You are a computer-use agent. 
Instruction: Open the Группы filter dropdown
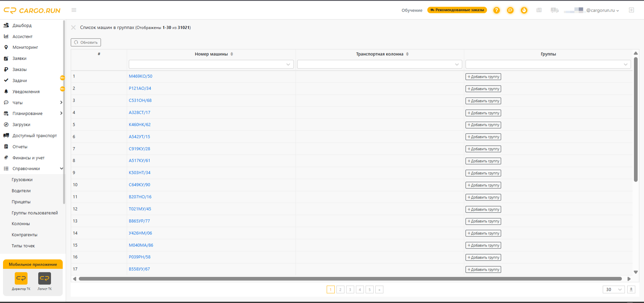548,64
